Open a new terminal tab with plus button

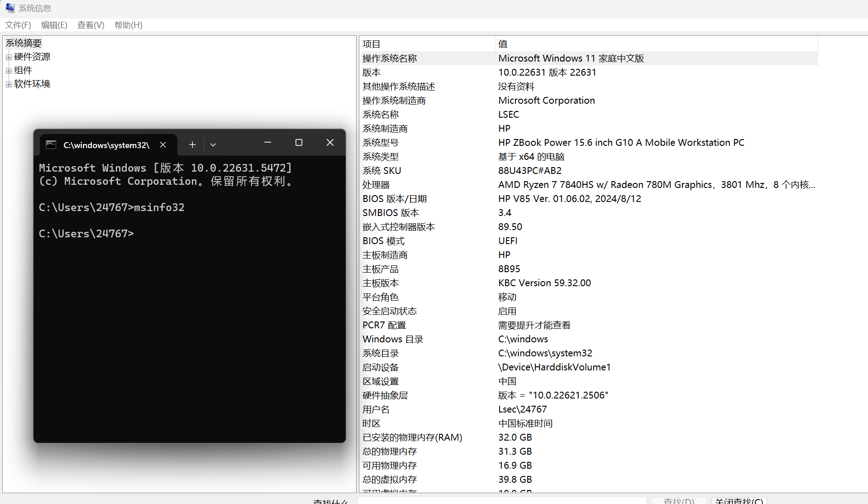[x=192, y=144]
